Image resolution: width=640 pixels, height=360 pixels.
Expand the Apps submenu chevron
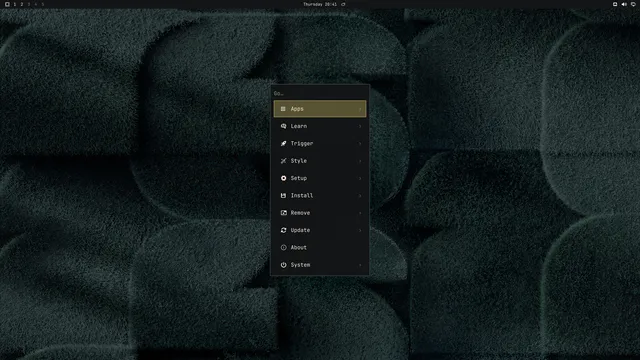coord(360,109)
